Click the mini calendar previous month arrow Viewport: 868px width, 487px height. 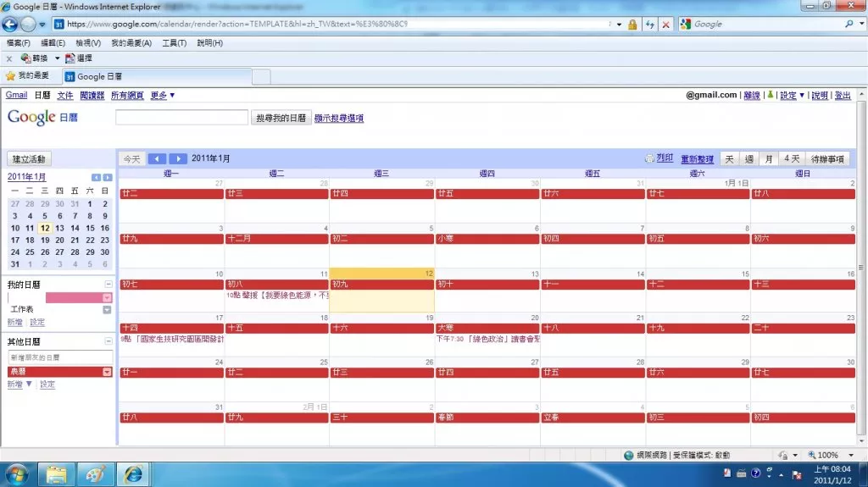point(97,177)
